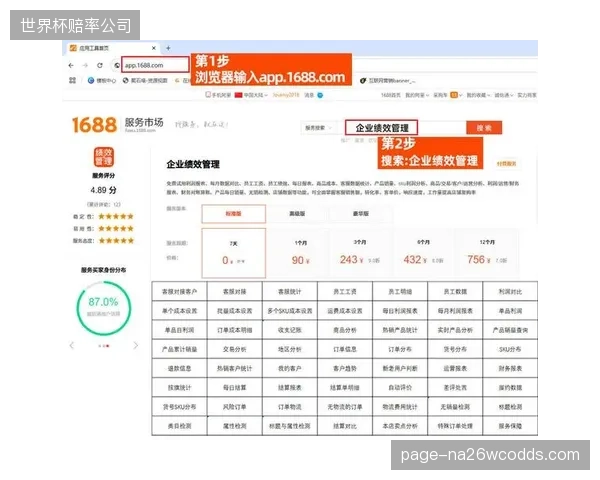
Task: Click the carousel left arrow under the 87.0% ring
Action: [x=72, y=346]
